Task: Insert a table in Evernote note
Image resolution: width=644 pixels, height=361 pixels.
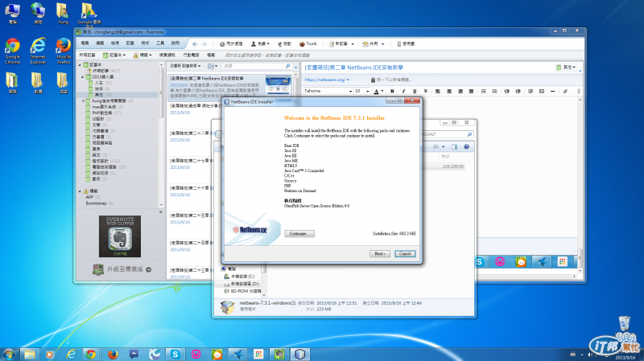Action: point(542,91)
